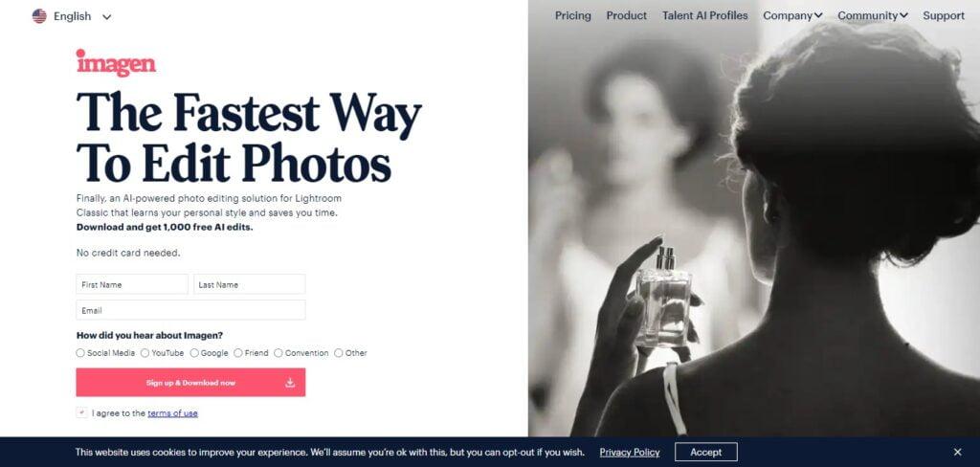Click the imagen logo
The image size is (980, 467).
(x=116, y=63)
